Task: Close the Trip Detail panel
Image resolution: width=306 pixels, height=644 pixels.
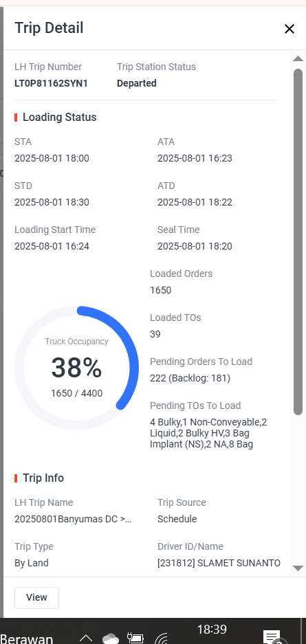Action: (x=289, y=29)
